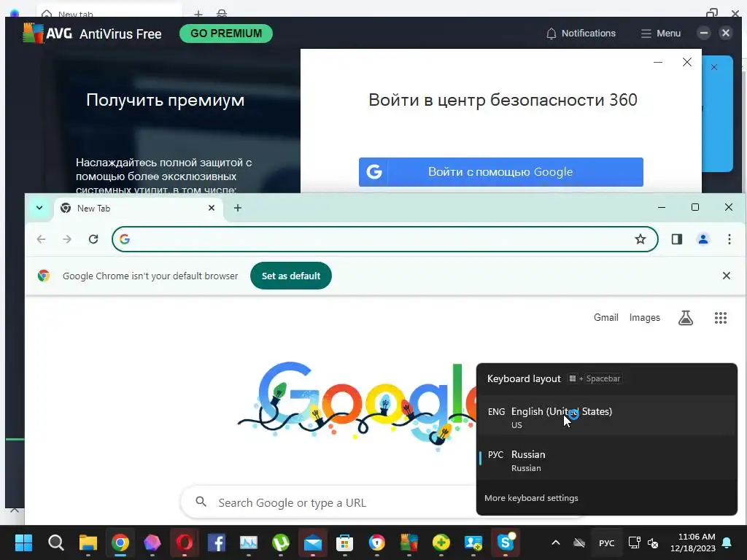Viewport: 747px width, 560px height.
Task: Open the Chrome side panel
Action: click(x=677, y=239)
